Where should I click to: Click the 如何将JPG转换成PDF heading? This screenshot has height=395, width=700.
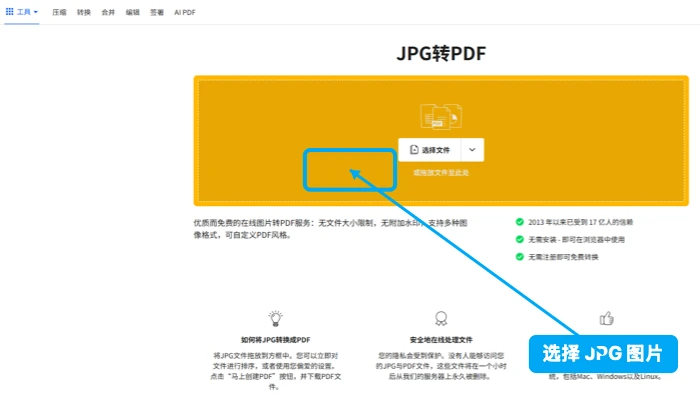coord(275,340)
